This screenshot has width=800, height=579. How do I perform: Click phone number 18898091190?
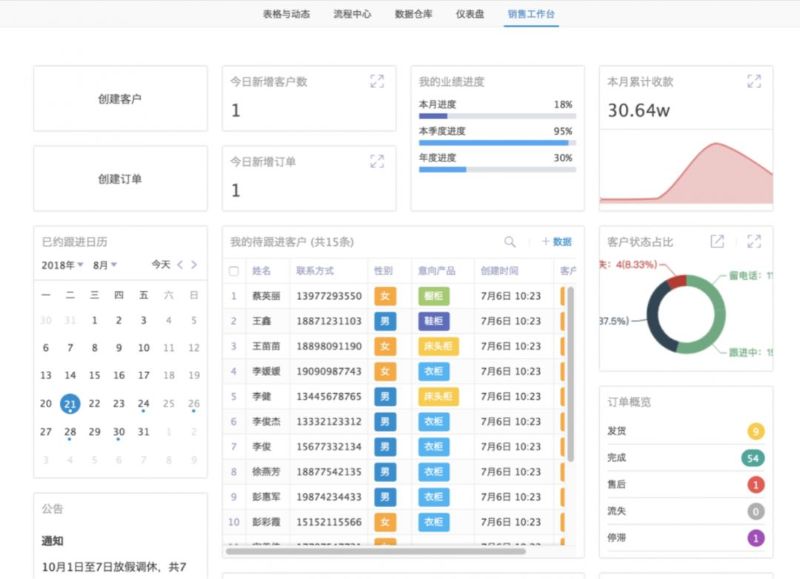click(329, 346)
